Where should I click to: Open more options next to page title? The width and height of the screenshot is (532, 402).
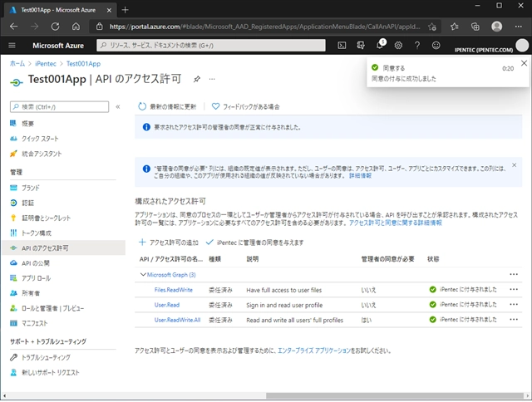click(212, 79)
